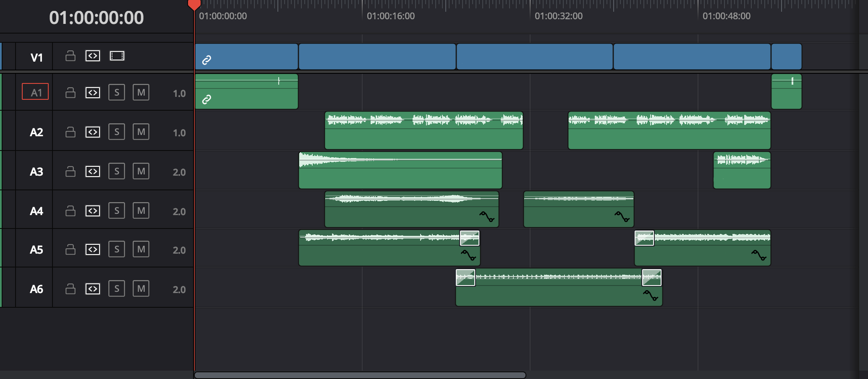This screenshot has width=868, height=379.
Task: Mute the A2 track
Action: (141, 132)
